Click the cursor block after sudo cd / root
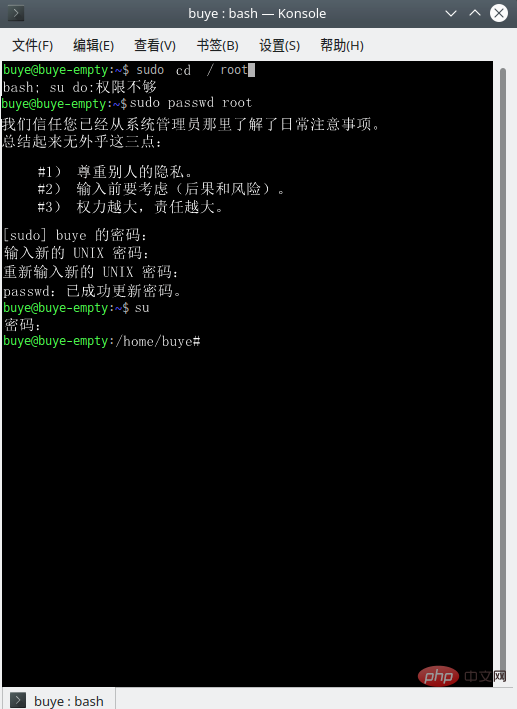517x709 pixels. coord(251,70)
